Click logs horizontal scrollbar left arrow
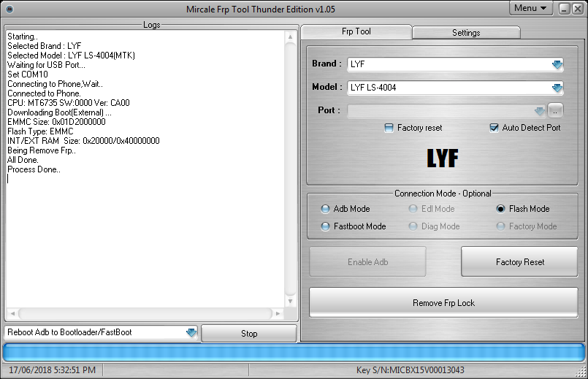Screen dimensions: 588x379 (x=12, y=313)
